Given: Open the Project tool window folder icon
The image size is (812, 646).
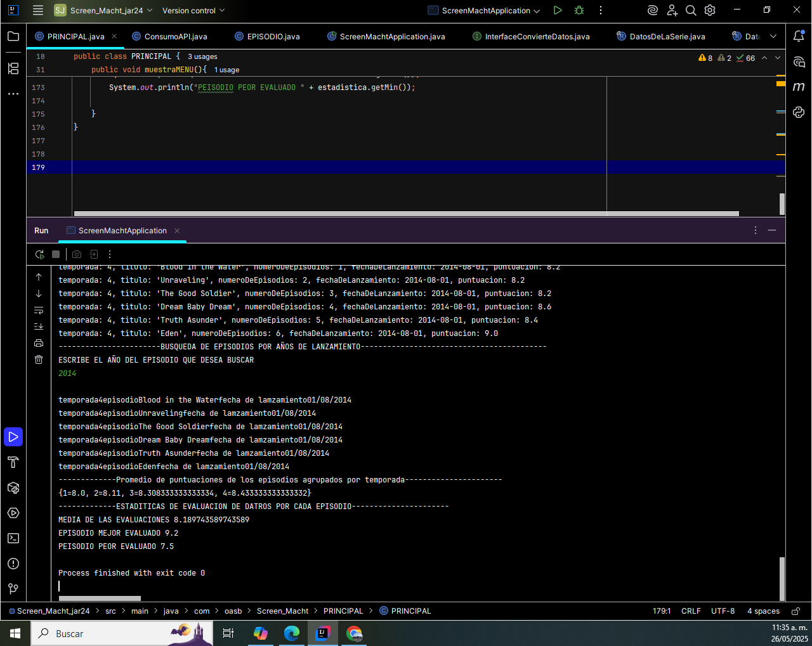Looking at the screenshot, I should (13, 36).
